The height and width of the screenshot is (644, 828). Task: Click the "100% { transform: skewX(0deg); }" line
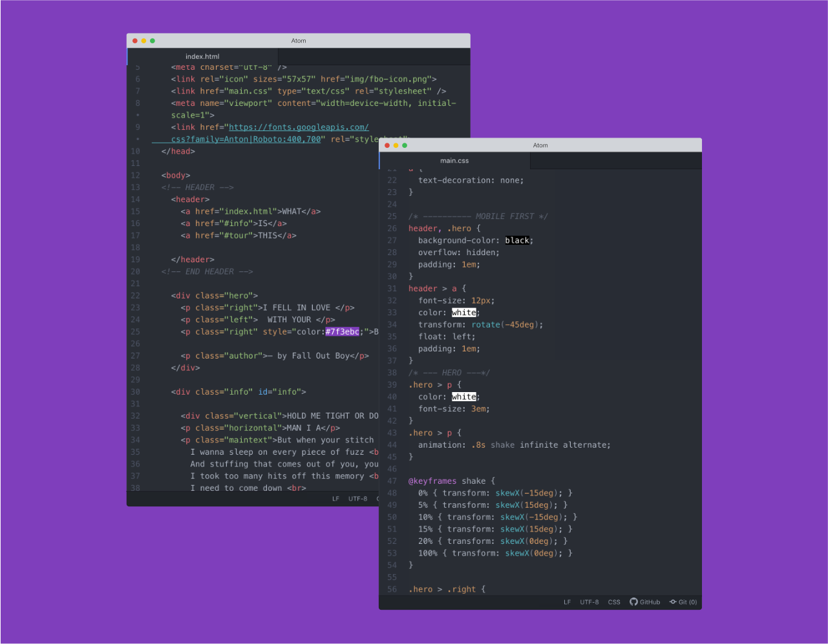point(495,554)
